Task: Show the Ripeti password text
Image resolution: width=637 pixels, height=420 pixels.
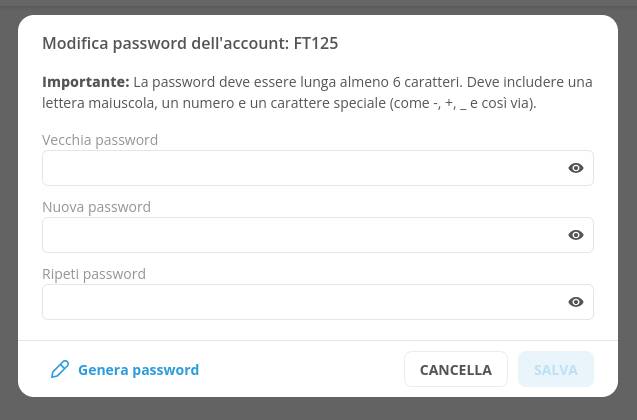Action: tap(576, 302)
